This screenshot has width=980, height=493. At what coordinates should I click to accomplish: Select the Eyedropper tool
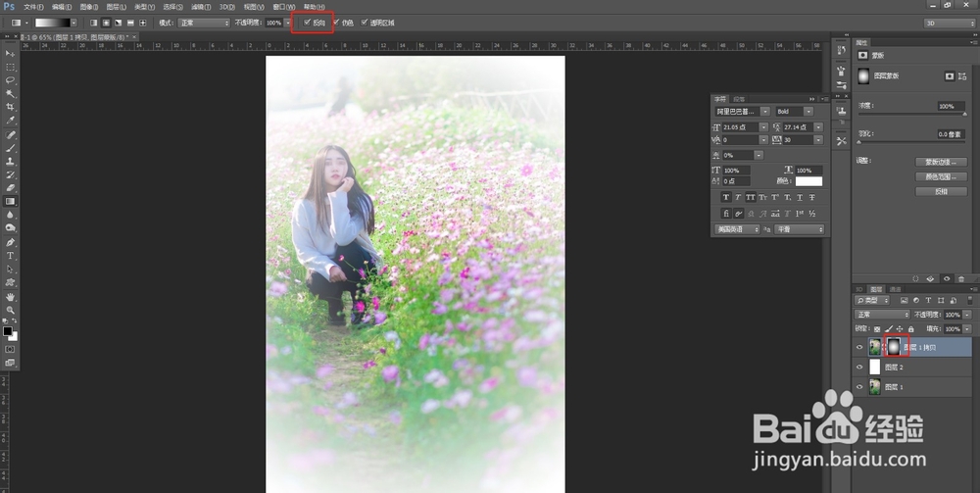coord(10,121)
